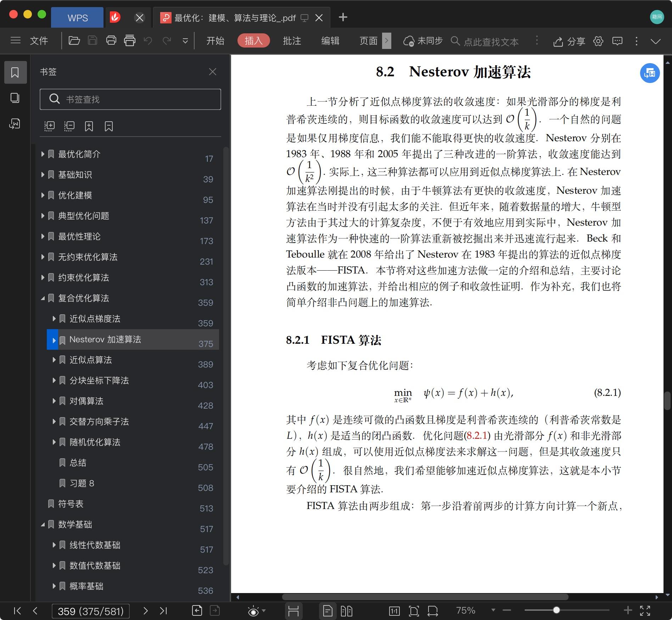Select the 符号表 bookmark
Image resolution: width=672 pixels, height=620 pixels.
point(71,504)
